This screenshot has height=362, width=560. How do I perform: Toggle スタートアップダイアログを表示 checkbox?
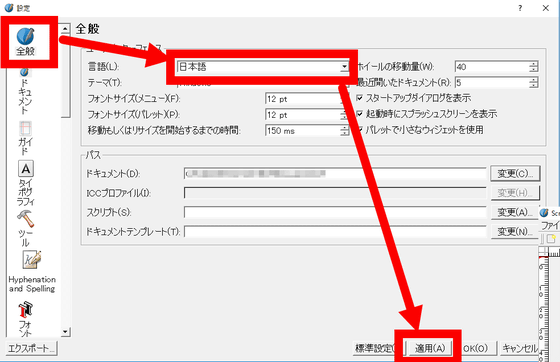360,97
